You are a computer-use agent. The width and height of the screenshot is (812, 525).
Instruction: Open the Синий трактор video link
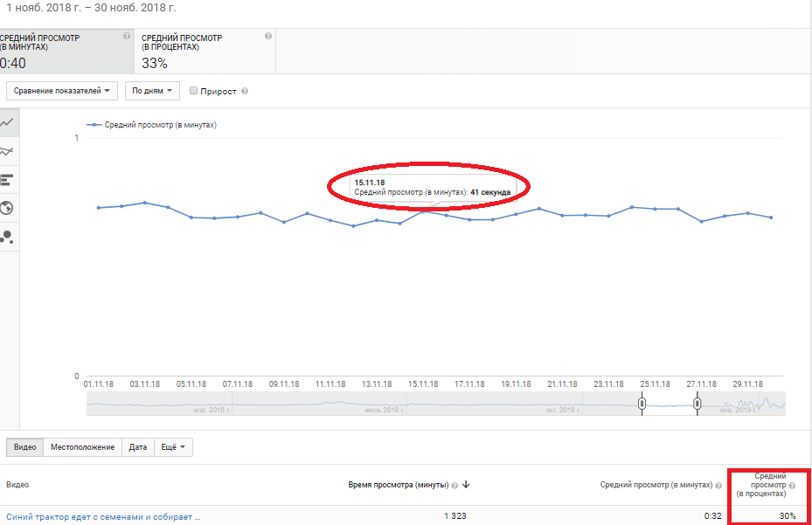coord(103,516)
